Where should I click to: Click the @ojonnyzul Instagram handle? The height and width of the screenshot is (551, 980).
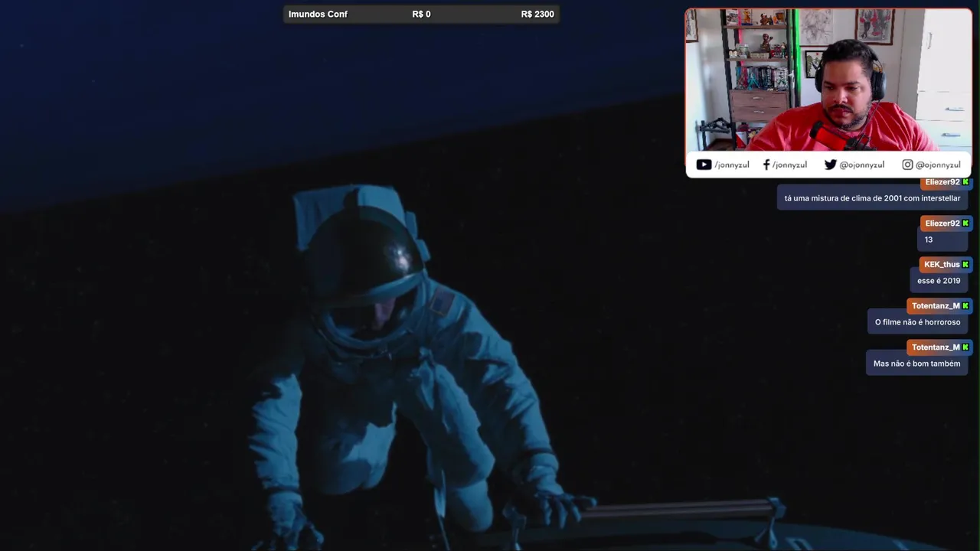tap(938, 165)
